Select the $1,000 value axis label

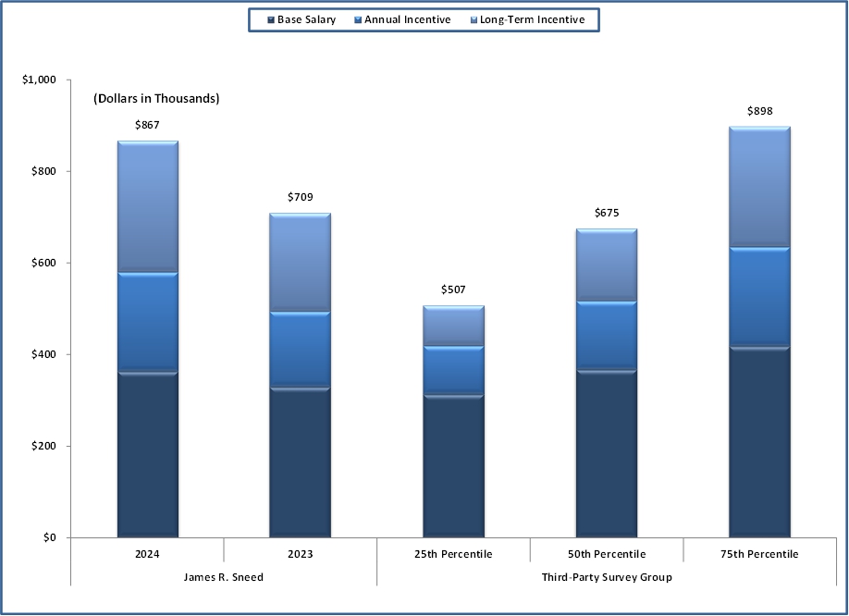coord(39,80)
